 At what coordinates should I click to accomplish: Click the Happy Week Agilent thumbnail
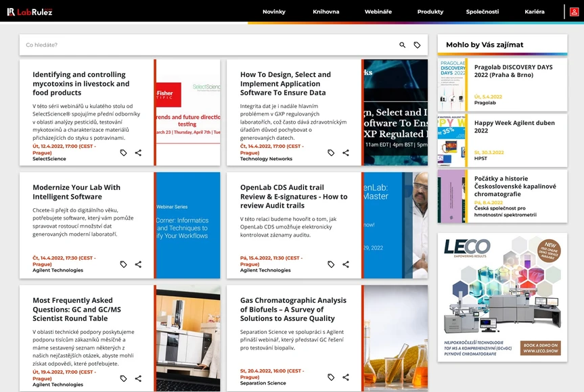pos(452,141)
